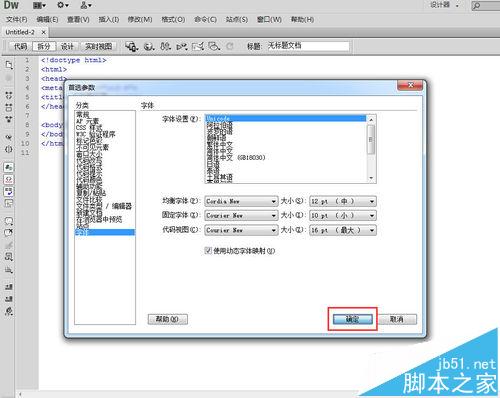
Task: Click the W3C validation toolbar icon
Action: [x=182, y=46]
